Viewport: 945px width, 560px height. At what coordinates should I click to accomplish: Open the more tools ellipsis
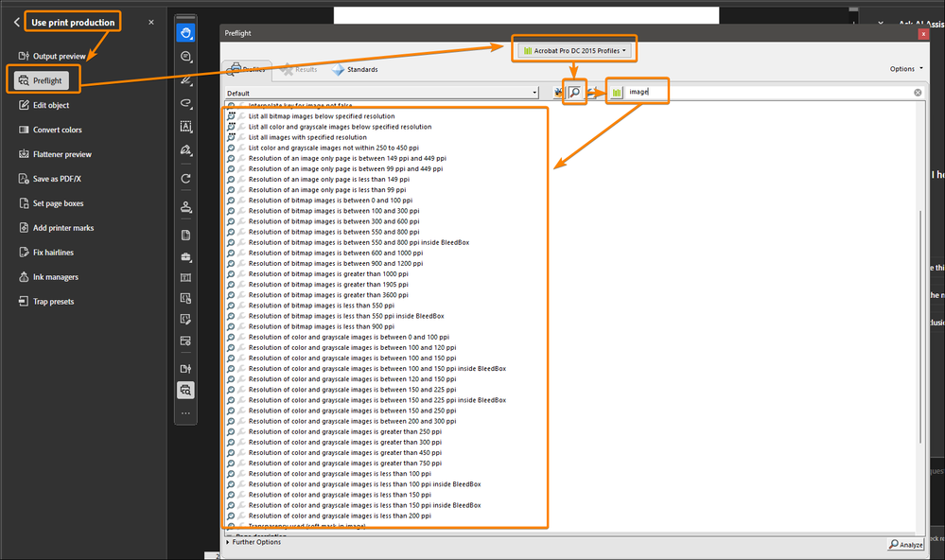(x=185, y=413)
